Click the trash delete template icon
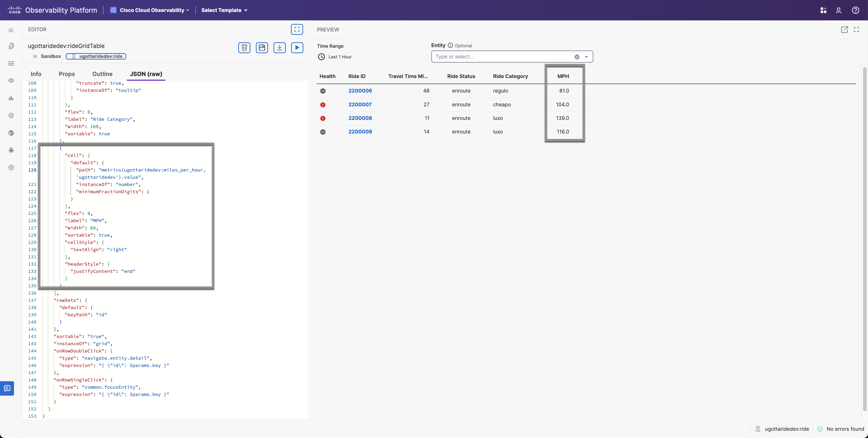 coord(244,48)
